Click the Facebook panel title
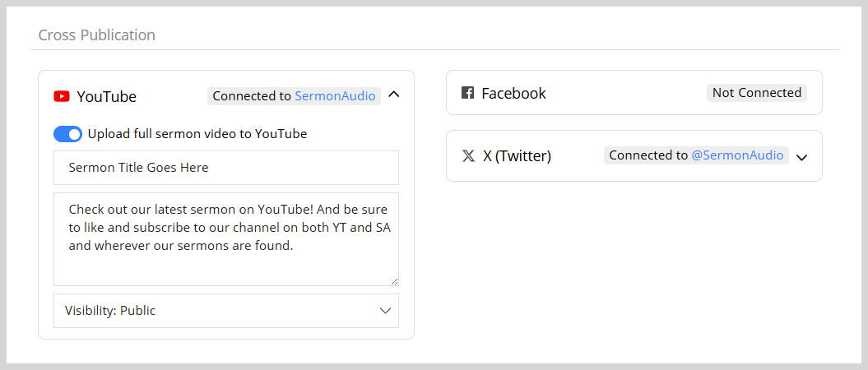This screenshot has height=370, width=868. click(513, 94)
